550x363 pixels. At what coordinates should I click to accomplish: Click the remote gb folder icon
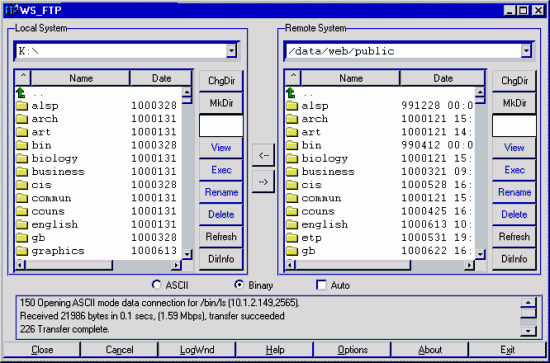292,251
